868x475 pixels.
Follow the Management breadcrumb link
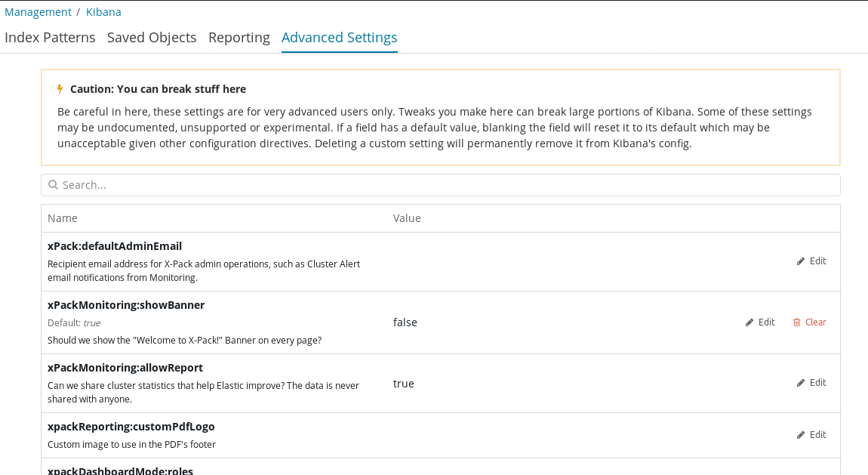coord(38,12)
